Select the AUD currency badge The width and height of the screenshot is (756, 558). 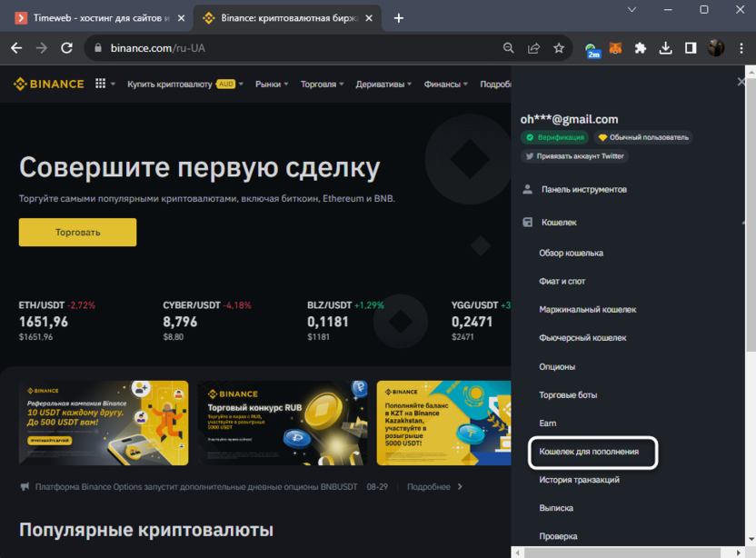tap(225, 84)
